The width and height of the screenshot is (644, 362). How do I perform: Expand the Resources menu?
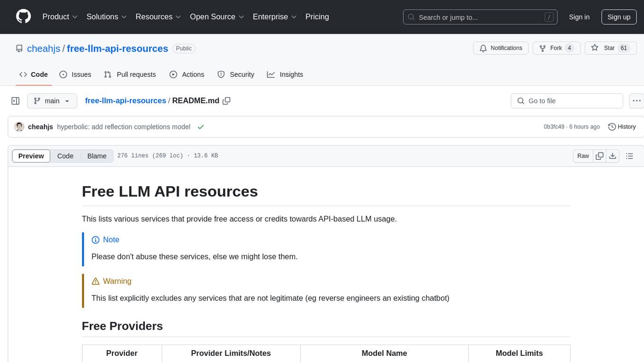[158, 17]
